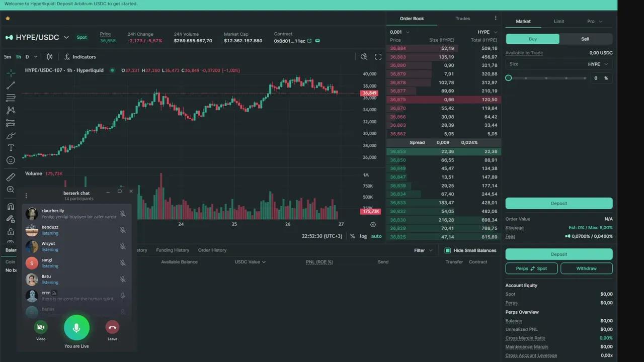Switch to the Trades tab

tap(463, 19)
